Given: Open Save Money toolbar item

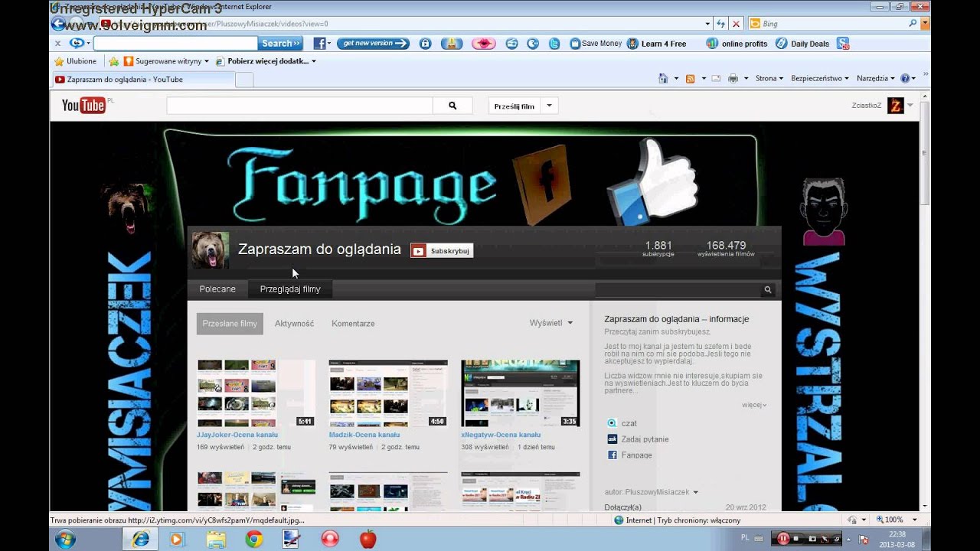Looking at the screenshot, I should pyautogui.click(x=596, y=44).
